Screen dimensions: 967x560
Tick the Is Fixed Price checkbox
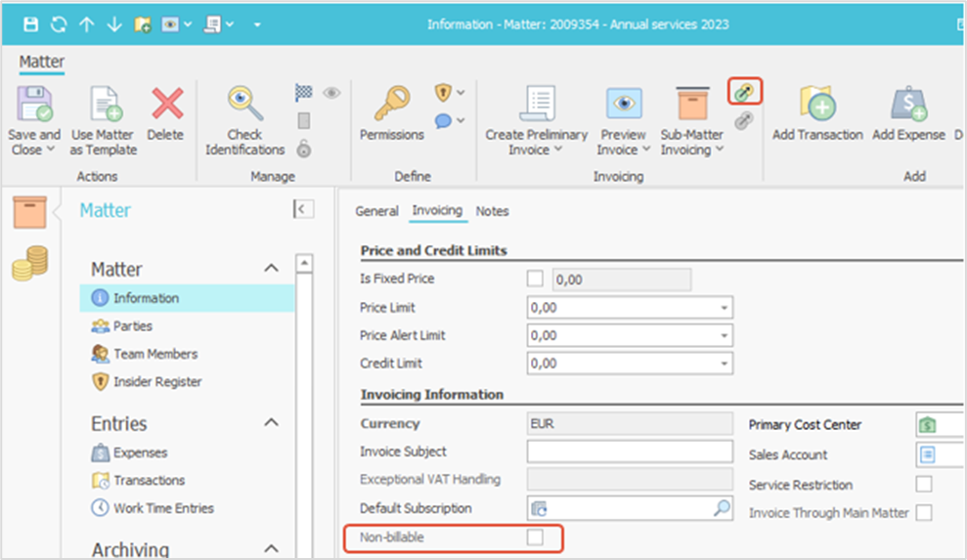click(535, 280)
